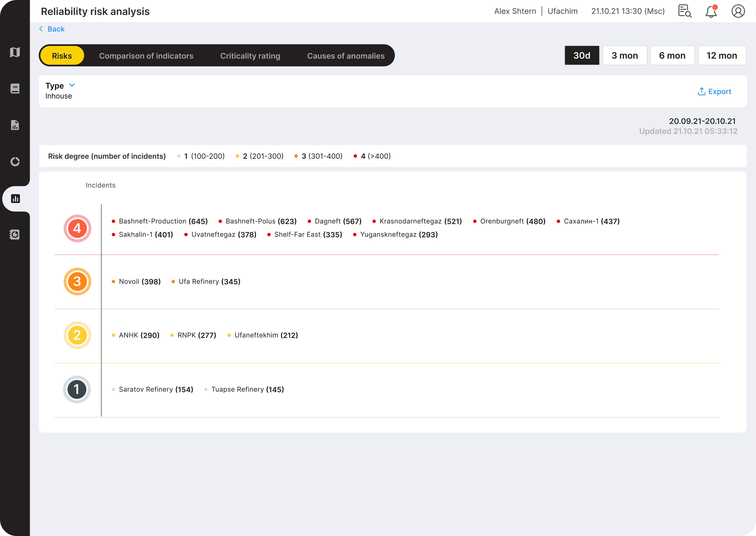Open Bashneft-Polus (623) entry
Screen dimensions: 756x536
point(258,221)
